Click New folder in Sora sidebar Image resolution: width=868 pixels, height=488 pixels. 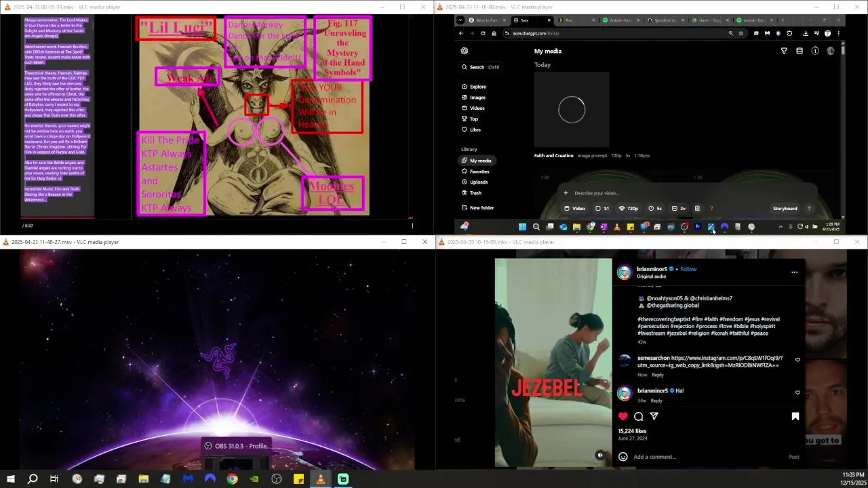(477, 208)
